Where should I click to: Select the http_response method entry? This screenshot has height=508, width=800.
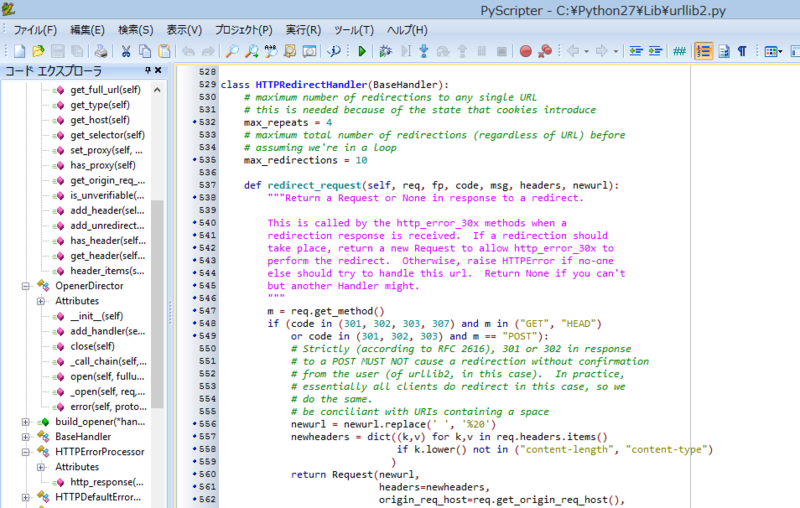107,482
